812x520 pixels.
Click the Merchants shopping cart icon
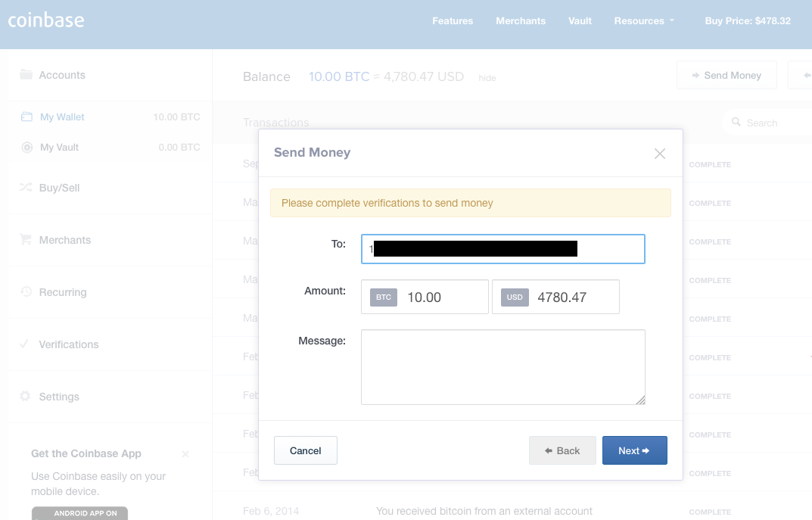point(26,239)
